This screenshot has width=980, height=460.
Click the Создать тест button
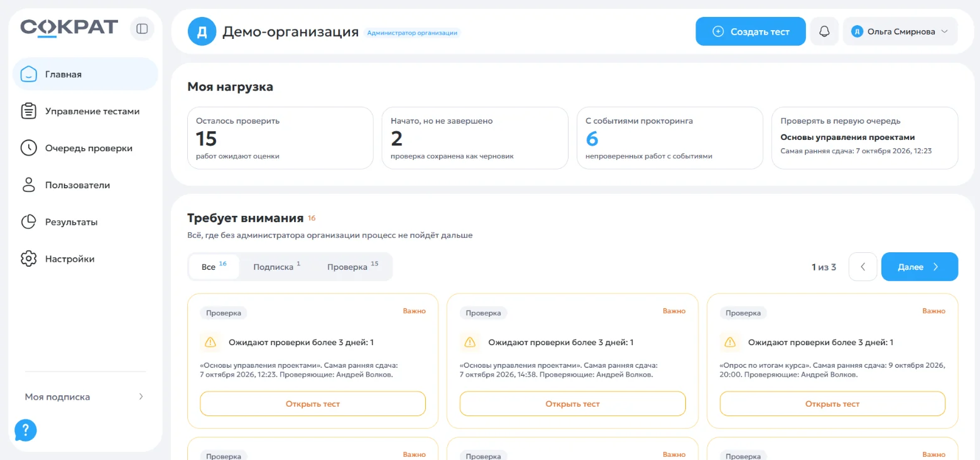pos(751,31)
